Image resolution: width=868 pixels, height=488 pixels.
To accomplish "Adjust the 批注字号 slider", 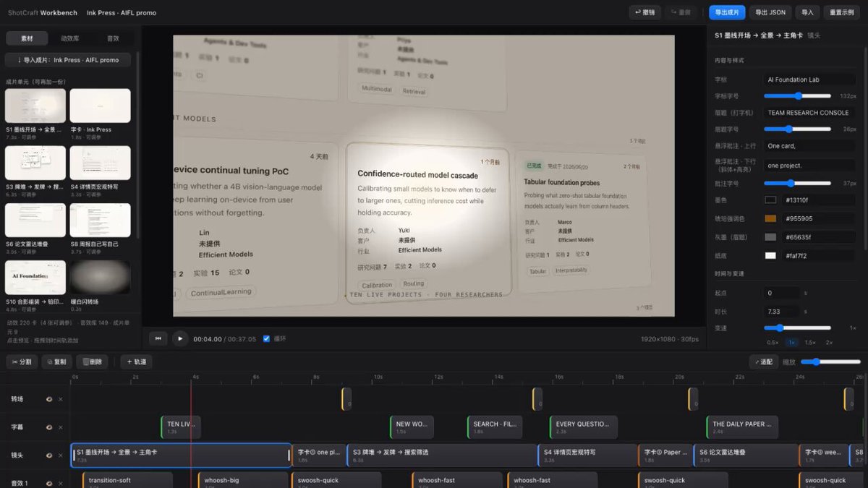I will point(798,184).
